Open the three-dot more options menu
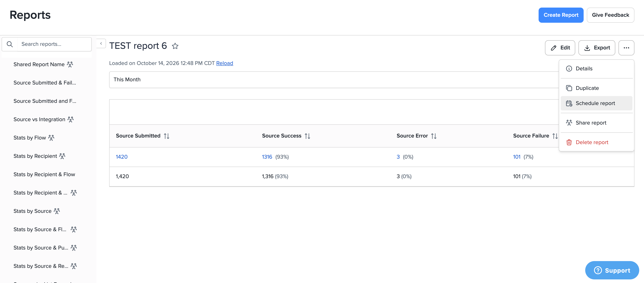The width and height of the screenshot is (644, 283). point(626,48)
